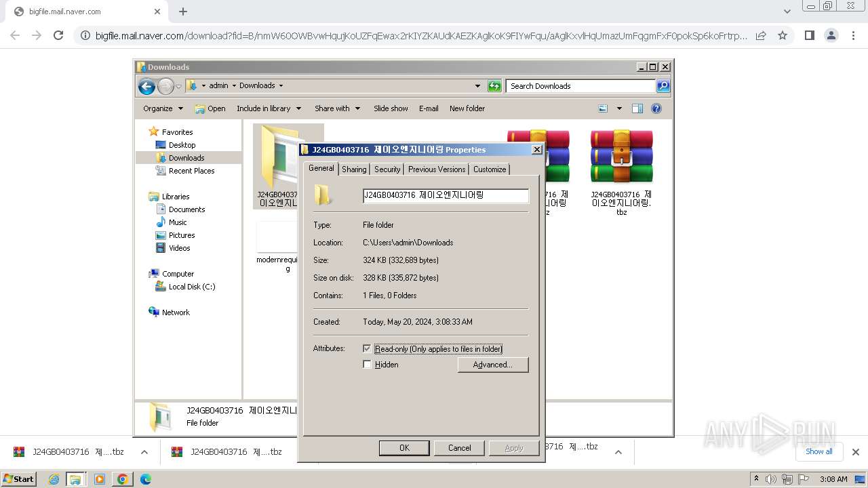Click Slide show in toolbar

[391, 108]
